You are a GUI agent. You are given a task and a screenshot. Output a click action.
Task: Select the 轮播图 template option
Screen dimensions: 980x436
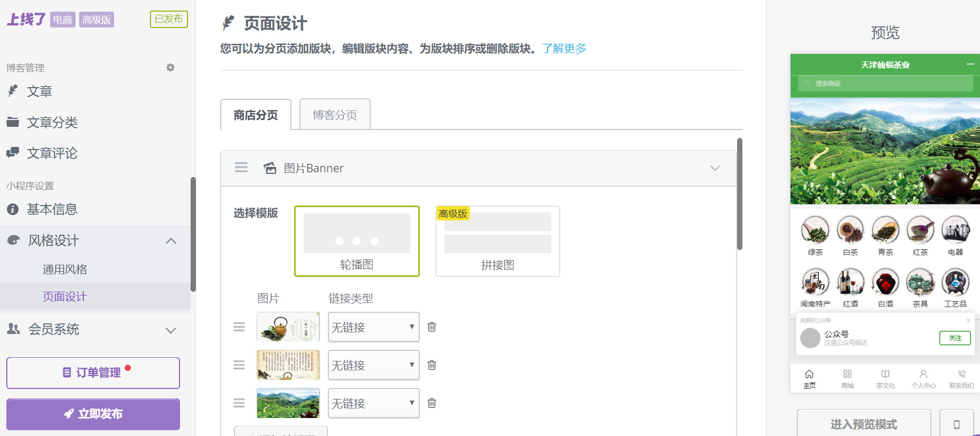[x=357, y=241]
